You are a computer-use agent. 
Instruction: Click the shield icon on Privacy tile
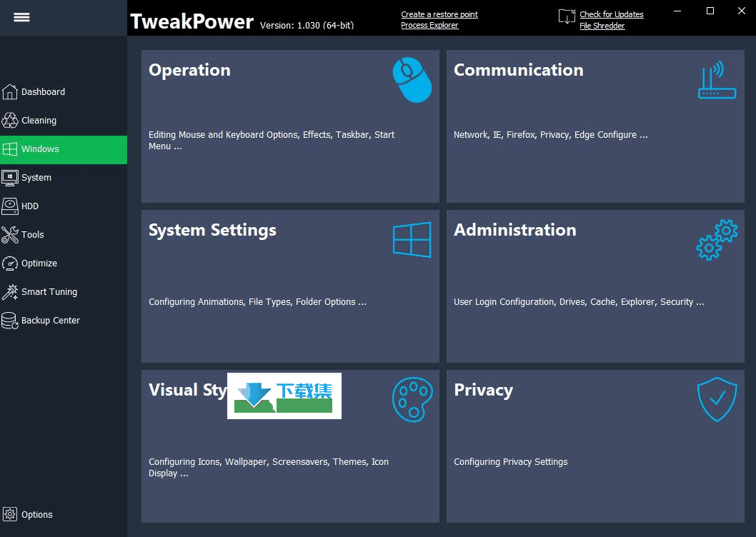[x=717, y=399]
